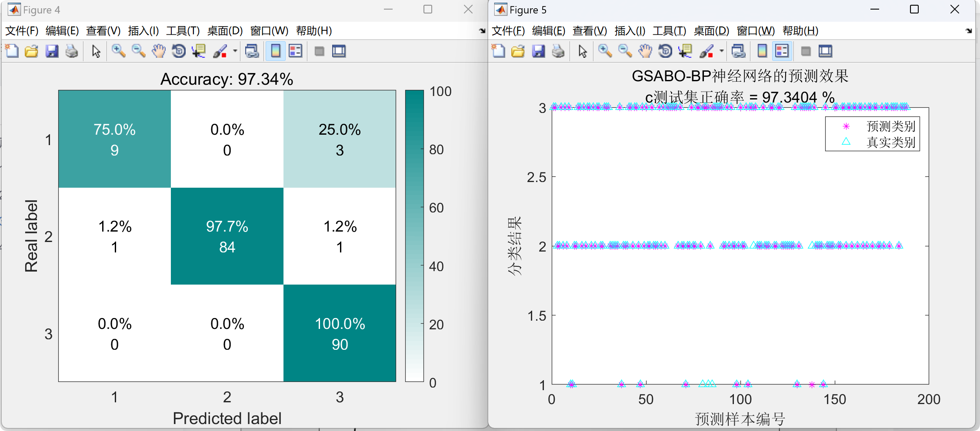Print figure icon in Figure 5
The image size is (980, 431).
(558, 51)
